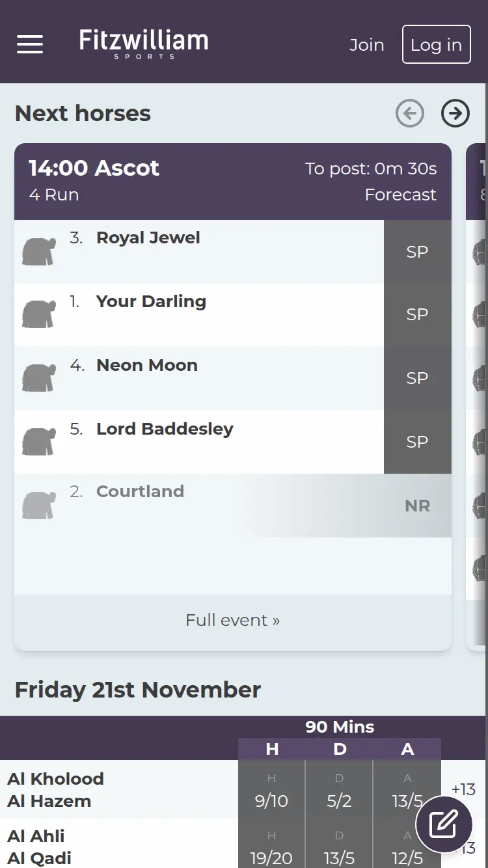Open Full event link
Screen dimensions: 488x868
[x=232, y=620]
